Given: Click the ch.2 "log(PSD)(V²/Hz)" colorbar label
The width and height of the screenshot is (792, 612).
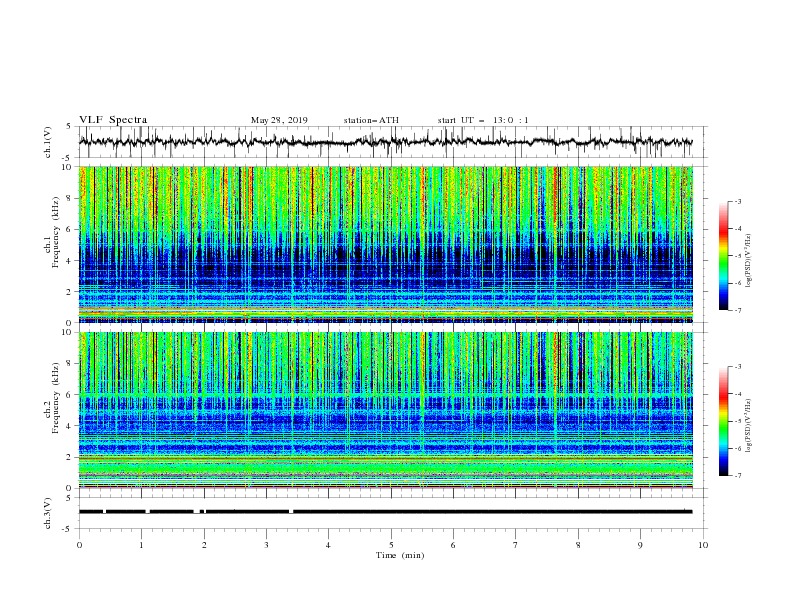Looking at the screenshot, I should point(749,426).
